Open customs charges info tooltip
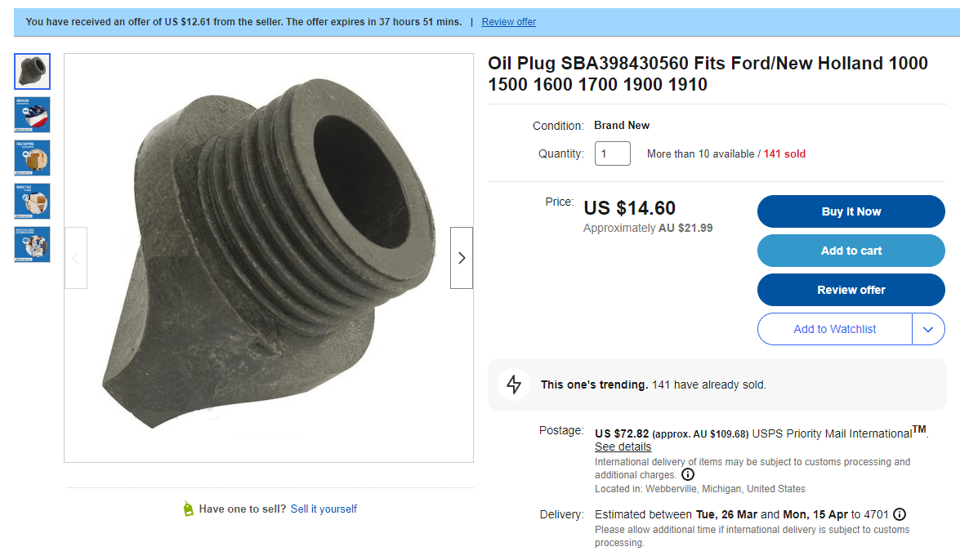This screenshot has width=960, height=560. 687,473
